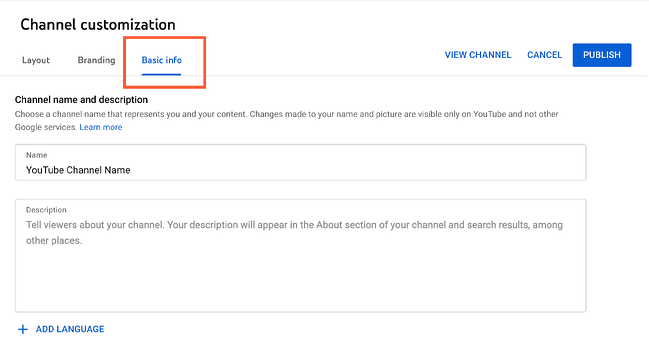The height and width of the screenshot is (360, 649).
Task: Click the help paragraph about choosing a channel name
Action: [x=286, y=120]
